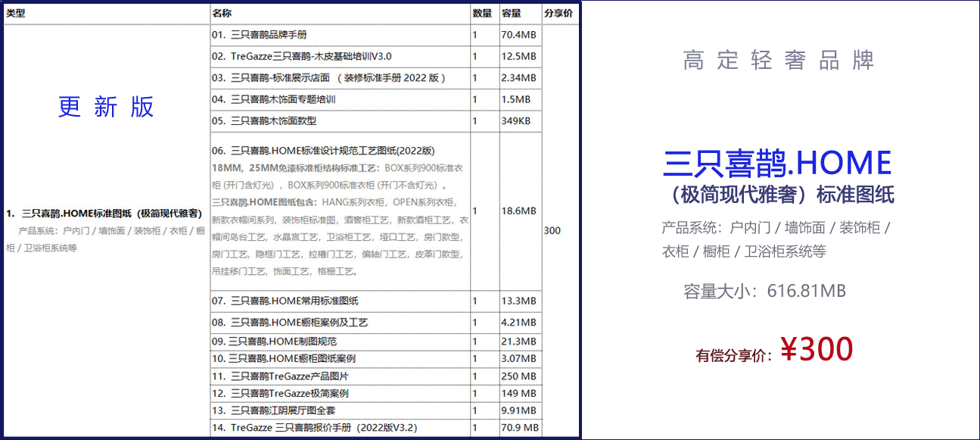Select 02. TreGazze三只喜鹊-木皮基础培训V3.0
The height and width of the screenshot is (440, 980).
tap(301, 56)
